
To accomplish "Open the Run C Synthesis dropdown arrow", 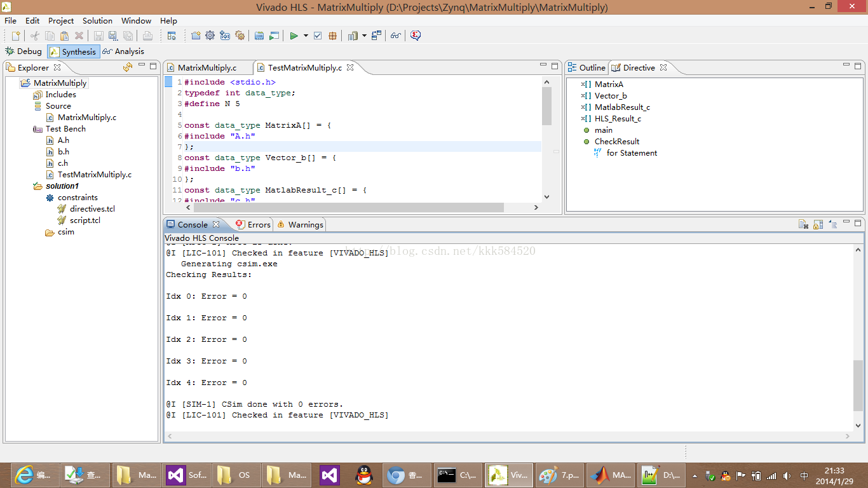I will [x=306, y=36].
